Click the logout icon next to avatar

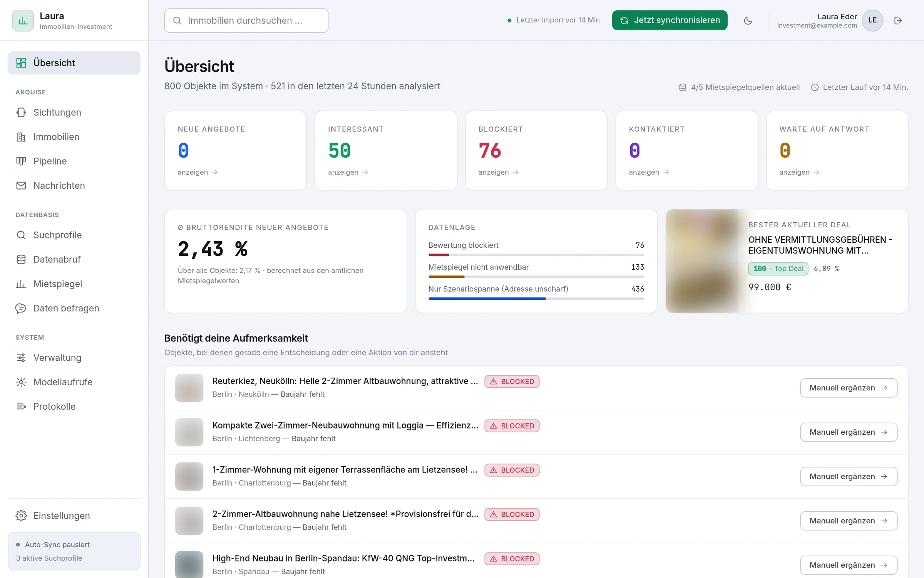coord(898,20)
